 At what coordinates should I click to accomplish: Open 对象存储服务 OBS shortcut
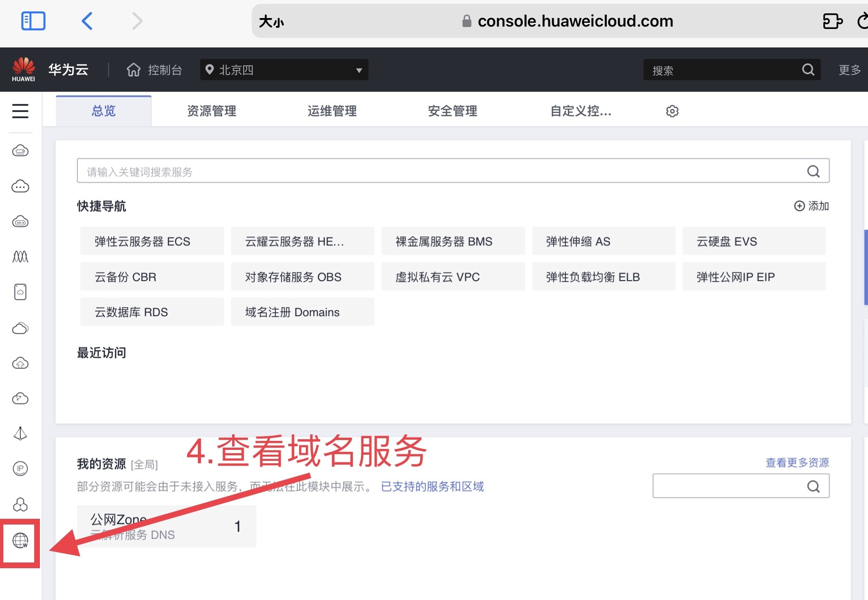(x=302, y=277)
